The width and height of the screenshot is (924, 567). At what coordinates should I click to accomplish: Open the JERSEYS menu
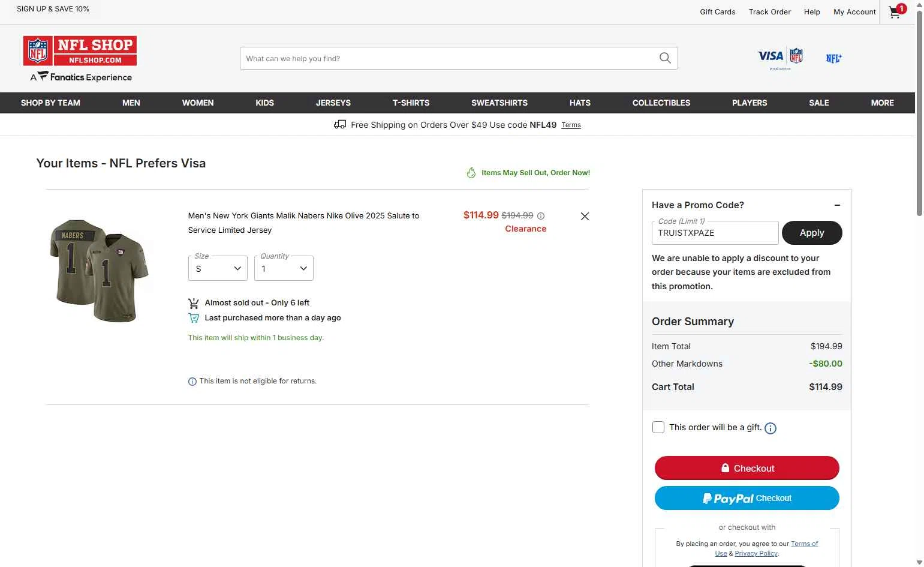click(x=333, y=103)
